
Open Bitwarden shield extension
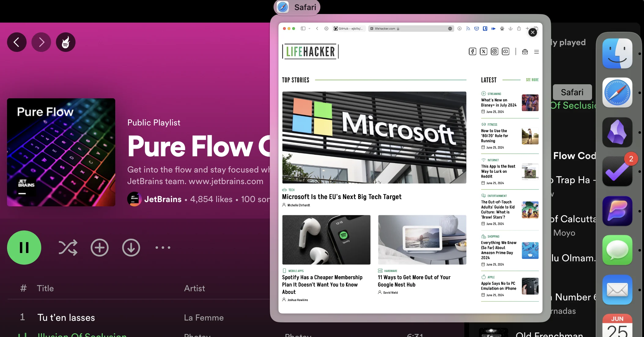click(x=485, y=28)
